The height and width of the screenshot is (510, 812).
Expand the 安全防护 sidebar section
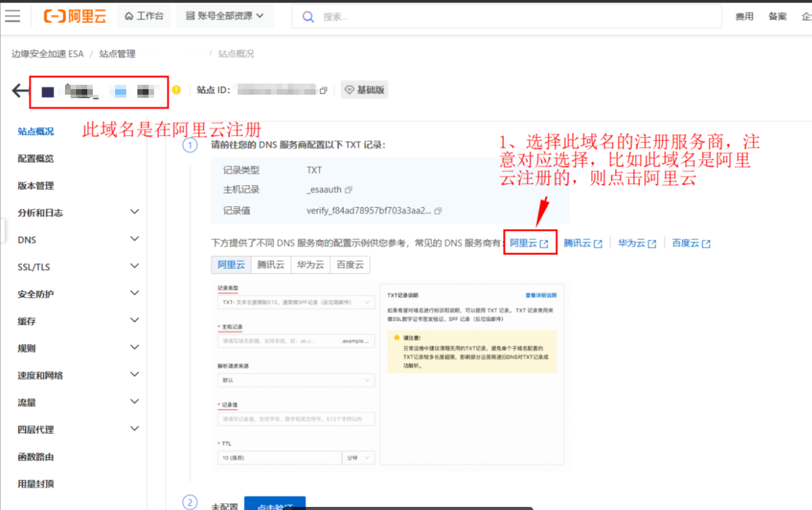click(x=134, y=293)
